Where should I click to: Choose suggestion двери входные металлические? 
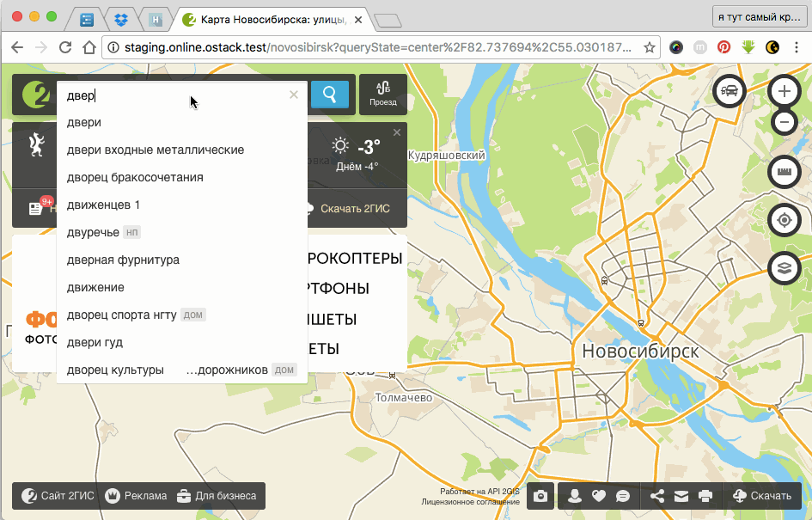182,150
